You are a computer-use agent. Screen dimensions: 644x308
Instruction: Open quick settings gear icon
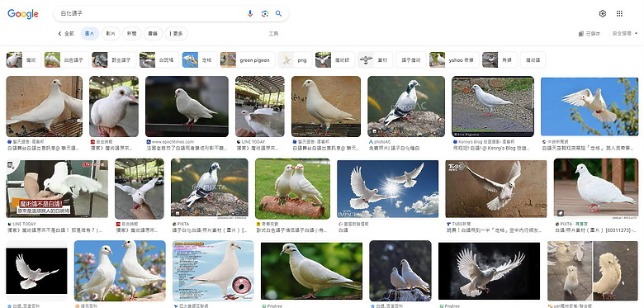coord(603,13)
